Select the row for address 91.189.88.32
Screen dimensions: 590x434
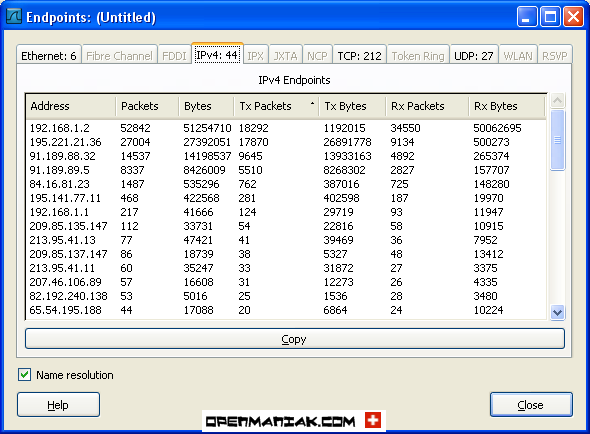click(286, 156)
